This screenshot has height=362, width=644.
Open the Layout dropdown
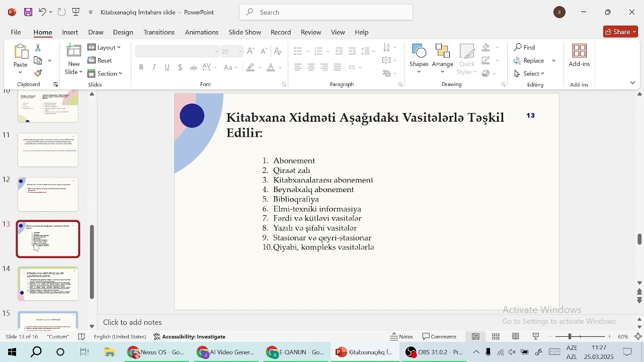click(105, 48)
